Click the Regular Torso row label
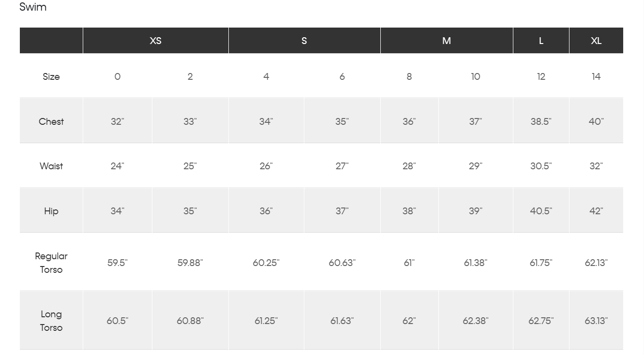The height and width of the screenshot is (355, 644). 51,263
